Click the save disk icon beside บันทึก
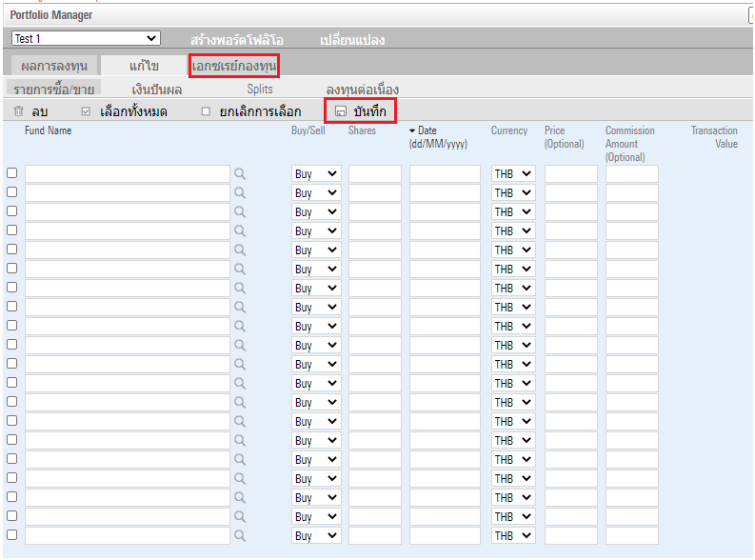The image size is (755, 560). [340, 111]
